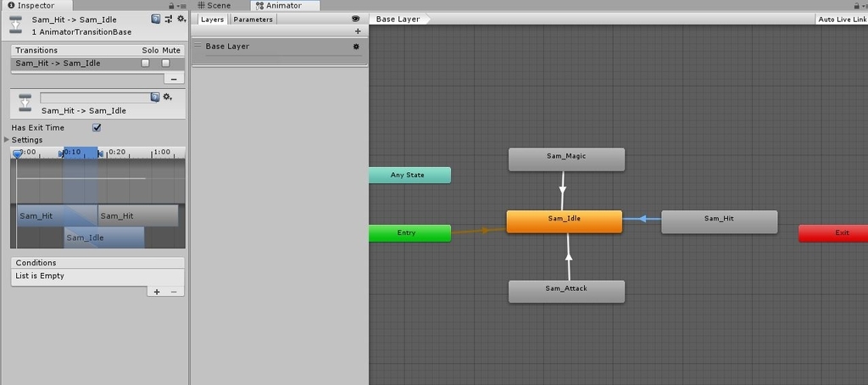The width and height of the screenshot is (868, 385).
Task: Toggle the Solo checkbox for Sam_Hit -> Sam_Idle
Action: point(146,63)
